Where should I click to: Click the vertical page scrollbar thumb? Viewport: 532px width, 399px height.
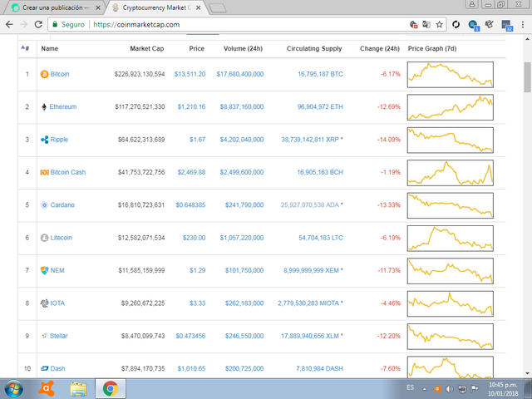(528, 77)
